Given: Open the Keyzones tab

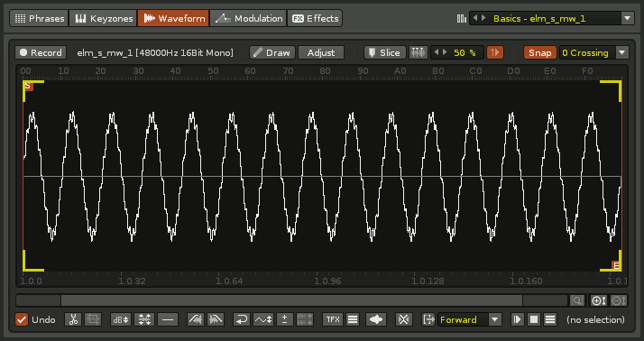Looking at the screenshot, I should pos(103,18).
